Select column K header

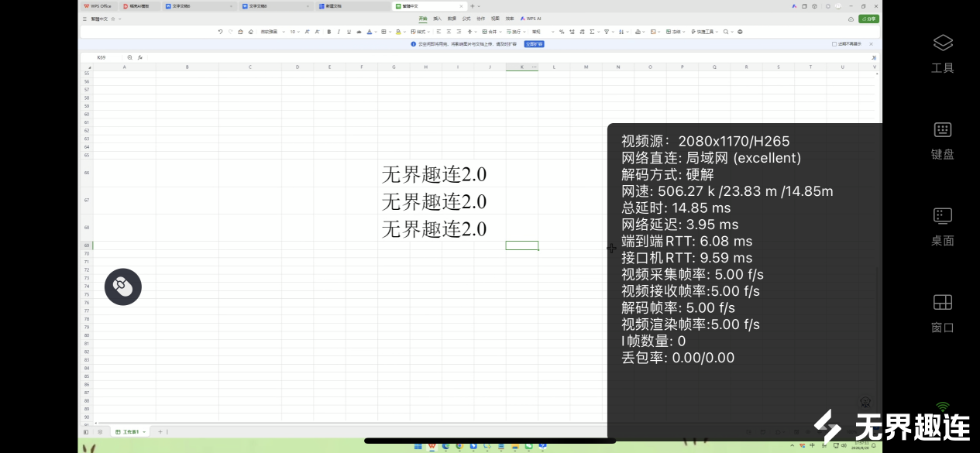pos(521,67)
